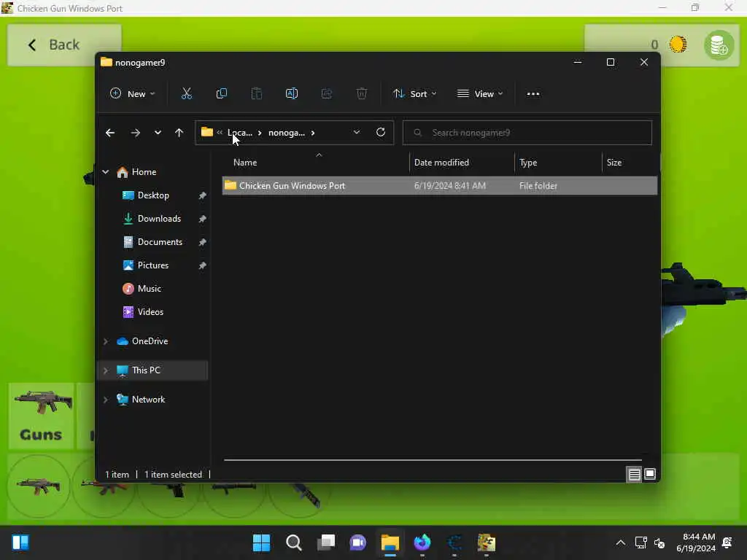
Task: Select This PC in navigation pane
Action: (x=146, y=370)
